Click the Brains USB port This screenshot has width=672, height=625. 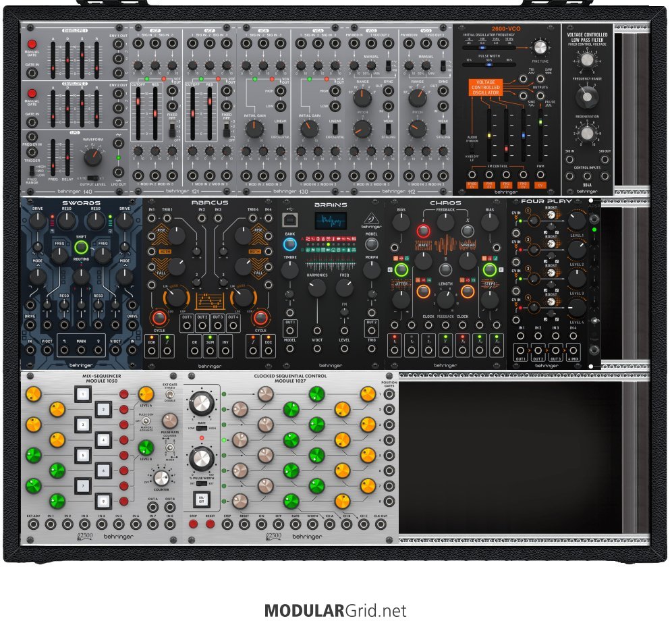click(289, 220)
